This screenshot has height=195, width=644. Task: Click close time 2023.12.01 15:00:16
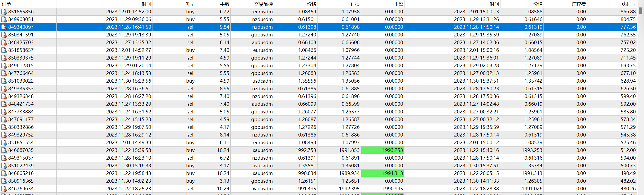coord(476,50)
